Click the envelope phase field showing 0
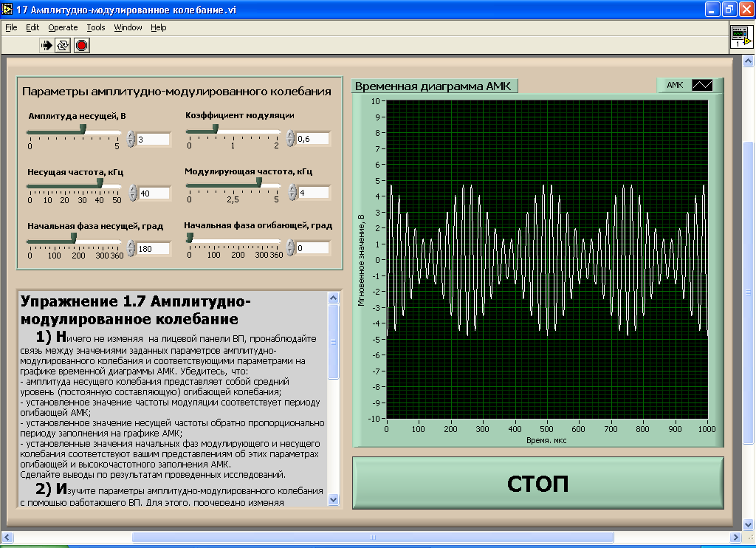The image size is (756, 548). coord(312,248)
